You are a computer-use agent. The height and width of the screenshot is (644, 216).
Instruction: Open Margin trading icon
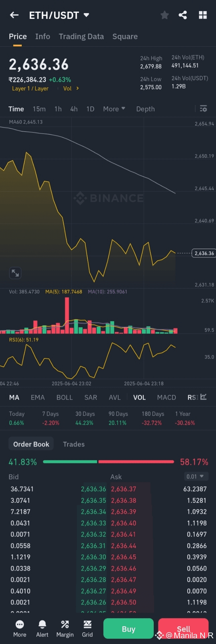tap(65, 628)
